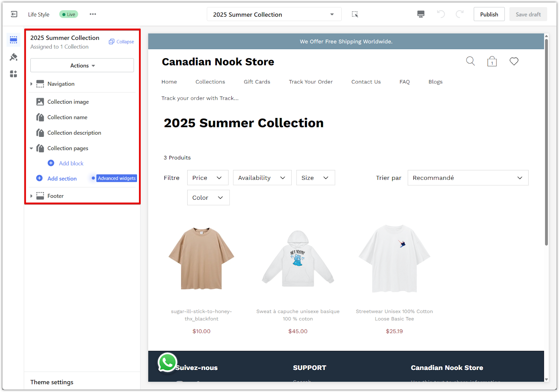Viewport: 559px width, 392px height.
Task: Open Track Your Order menu item
Action: pyautogui.click(x=311, y=82)
